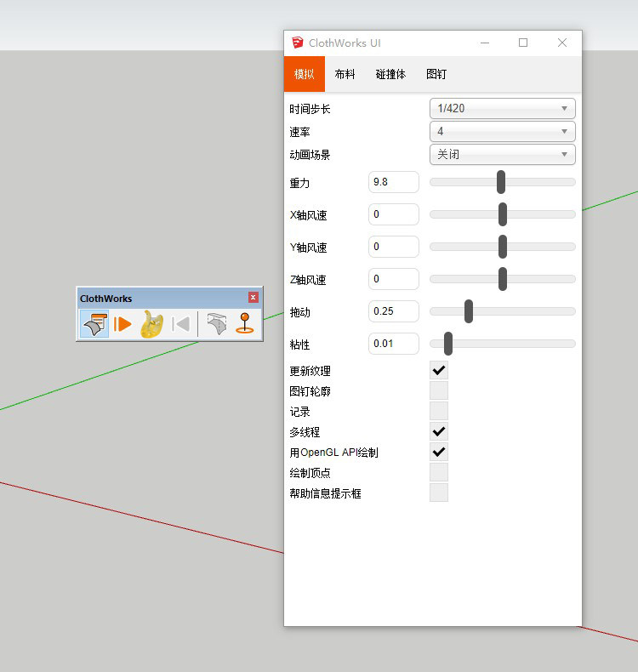The width and height of the screenshot is (638, 672).
Task: Switch to the 模拟 tab
Action: [305, 74]
